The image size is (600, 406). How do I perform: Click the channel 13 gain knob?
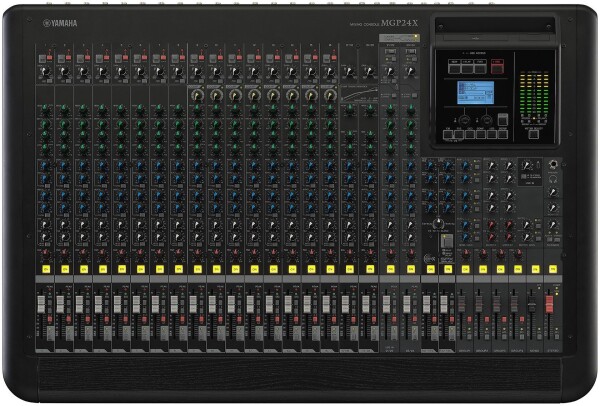[x=273, y=72]
